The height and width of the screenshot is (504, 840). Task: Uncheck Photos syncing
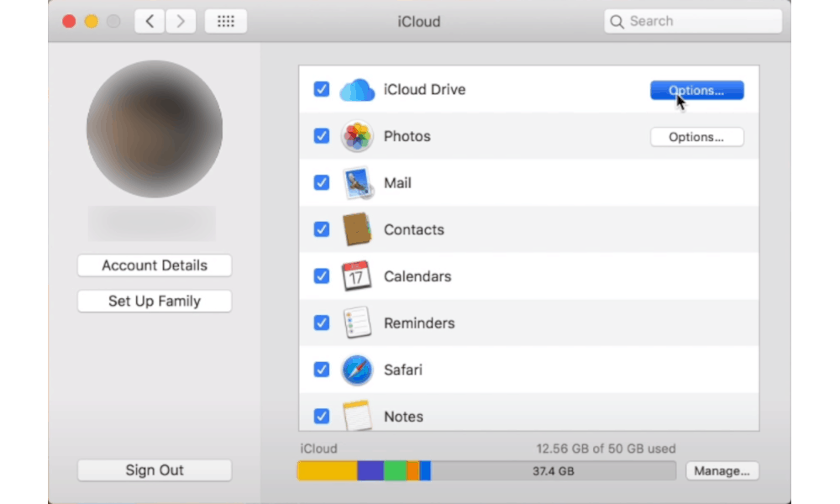(321, 136)
